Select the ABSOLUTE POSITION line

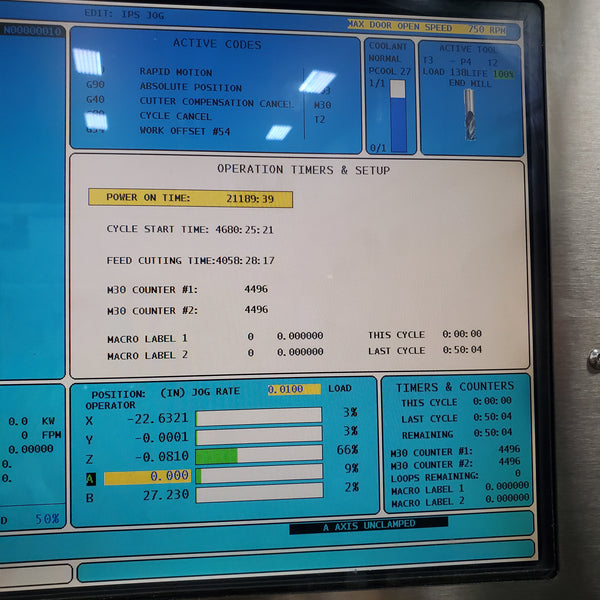click(x=191, y=87)
